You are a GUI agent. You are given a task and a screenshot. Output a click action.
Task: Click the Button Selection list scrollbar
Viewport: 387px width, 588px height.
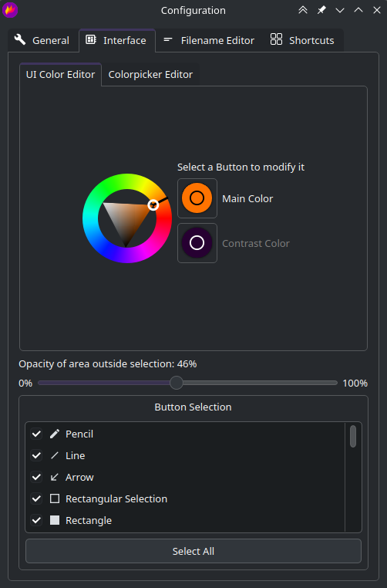(353, 436)
